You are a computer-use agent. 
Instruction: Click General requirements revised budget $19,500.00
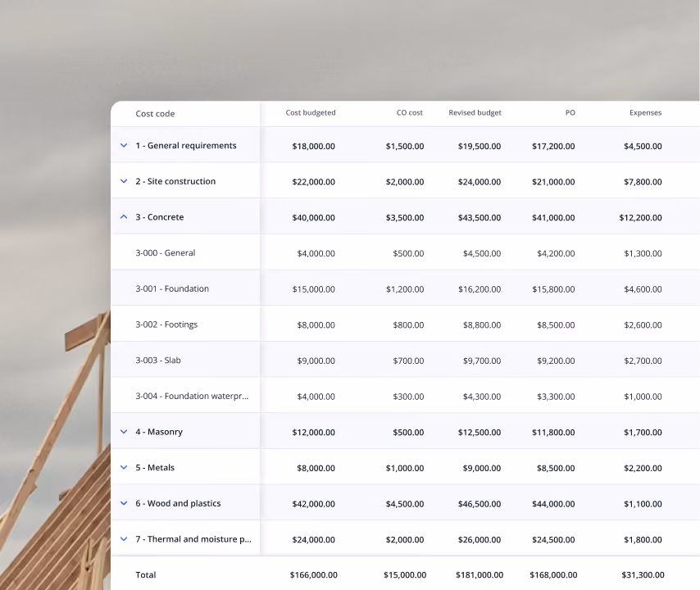pos(480,146)
